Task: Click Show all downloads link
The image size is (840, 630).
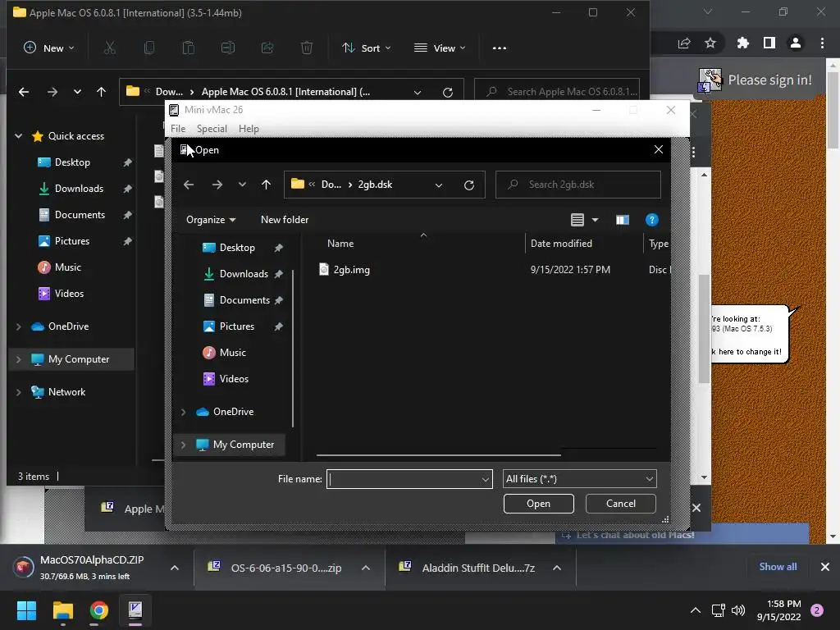Action: 778,567
